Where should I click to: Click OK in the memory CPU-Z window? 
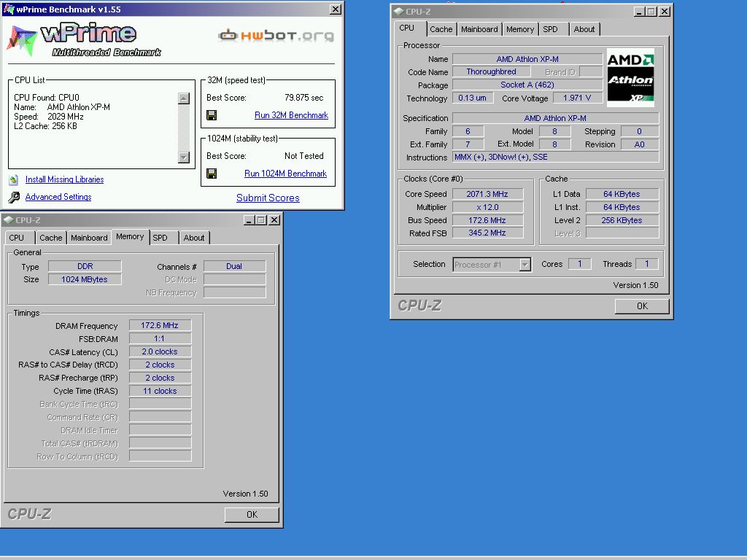[x=252, y=515]
